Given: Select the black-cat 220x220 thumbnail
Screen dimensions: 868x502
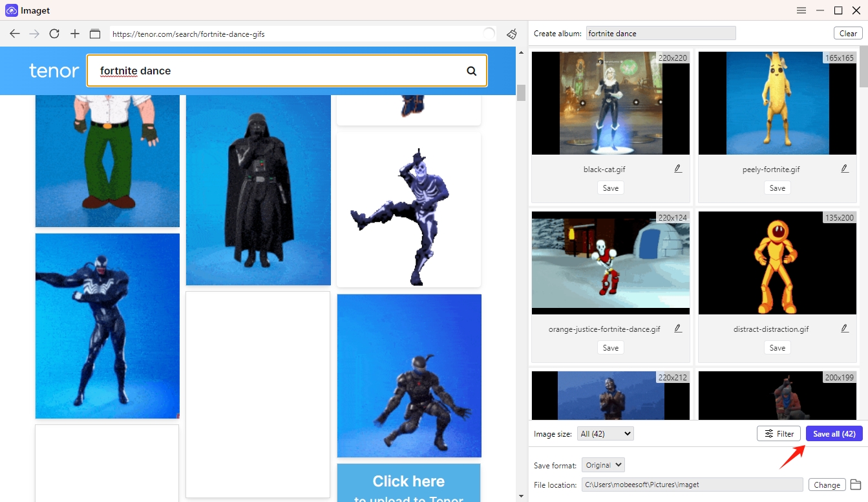Looking at the screenshot, I should pos(611,103).
